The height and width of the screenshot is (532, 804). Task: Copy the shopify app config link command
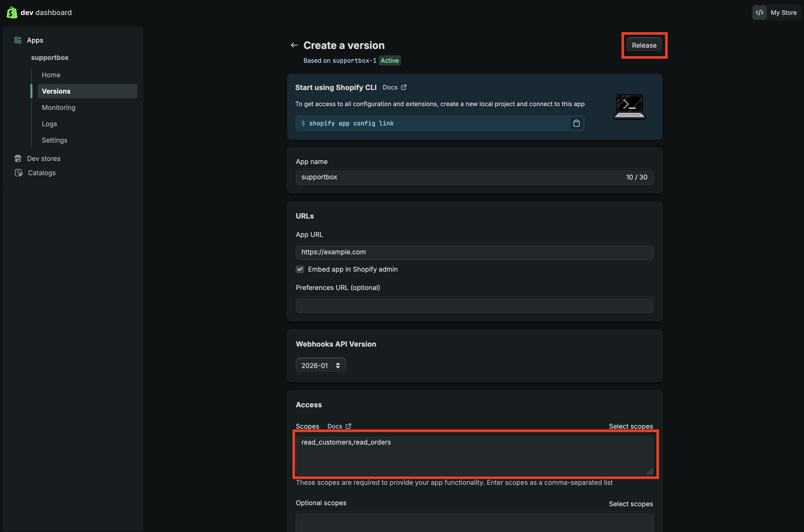tap(576, 123)
